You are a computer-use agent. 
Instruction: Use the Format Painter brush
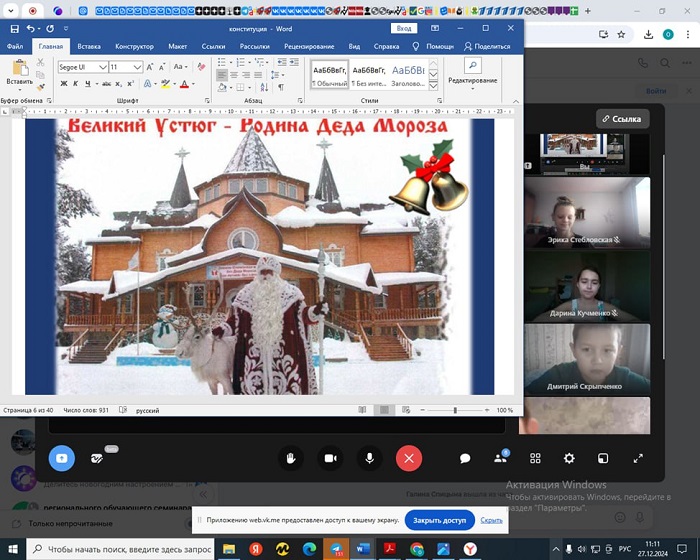tap(41, 87)
